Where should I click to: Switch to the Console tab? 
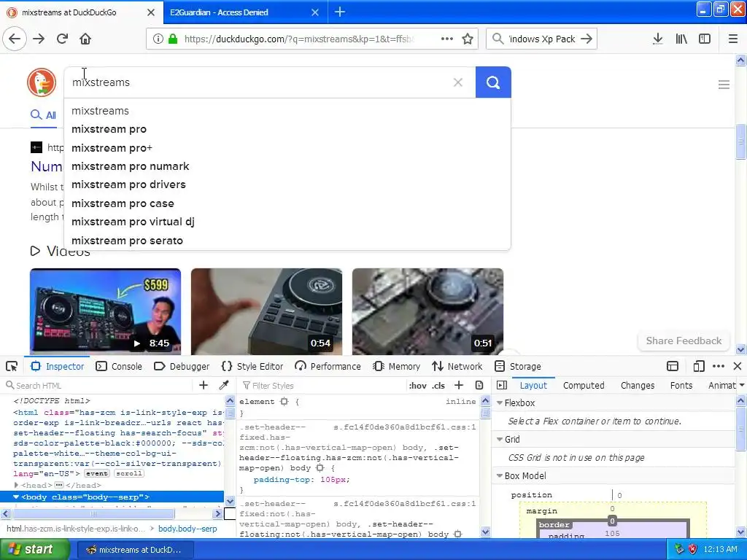tap(119, 366)
